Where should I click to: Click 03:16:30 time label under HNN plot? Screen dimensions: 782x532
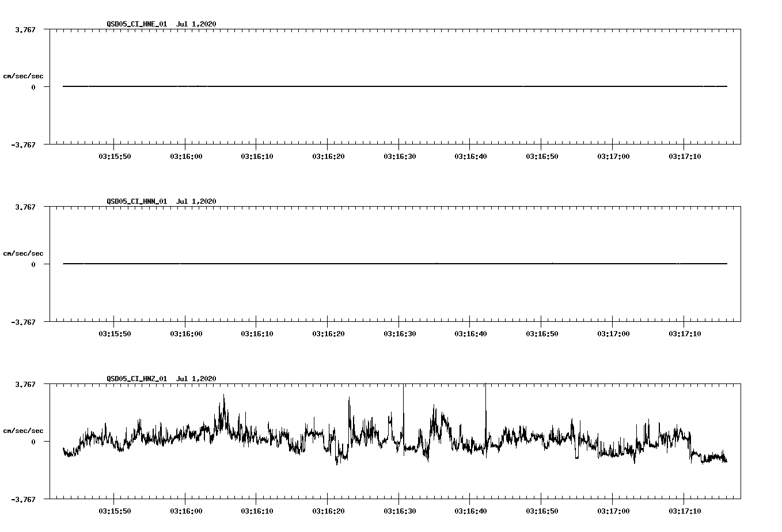tap(399, 334)
